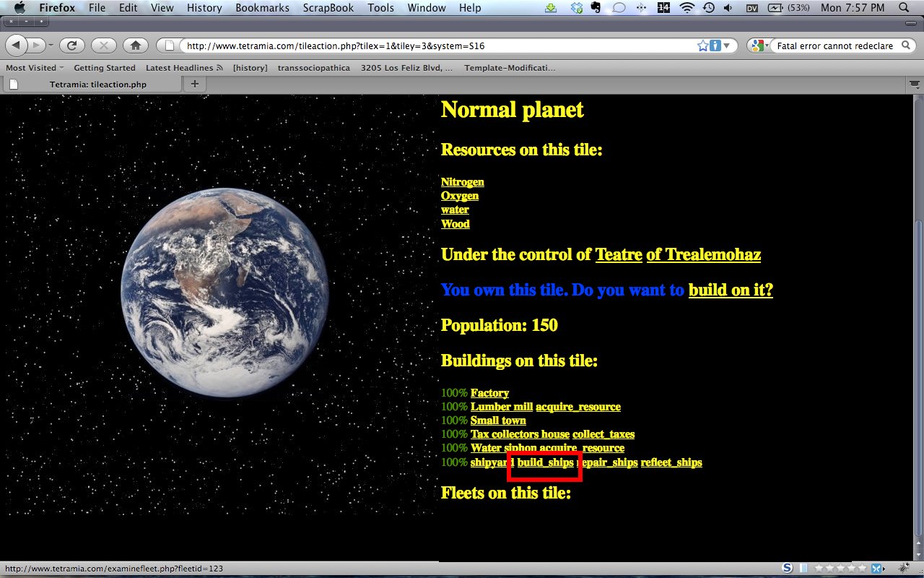Click the Back navigation arrow
This screenshot has height=578, width=924.
point(17,46)
